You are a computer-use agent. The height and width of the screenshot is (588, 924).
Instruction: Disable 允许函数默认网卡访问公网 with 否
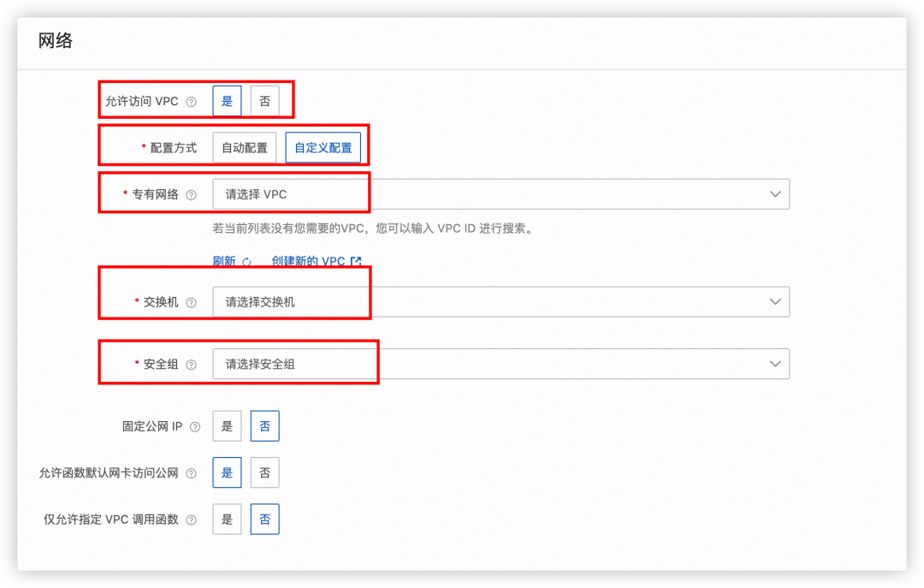264,472
